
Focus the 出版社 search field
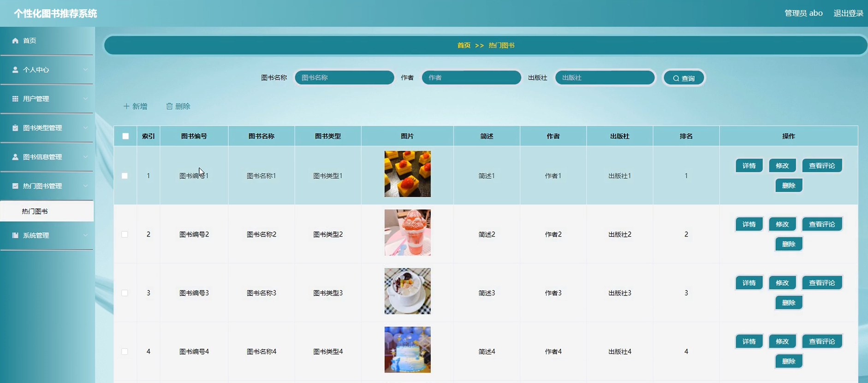(605, 77)
